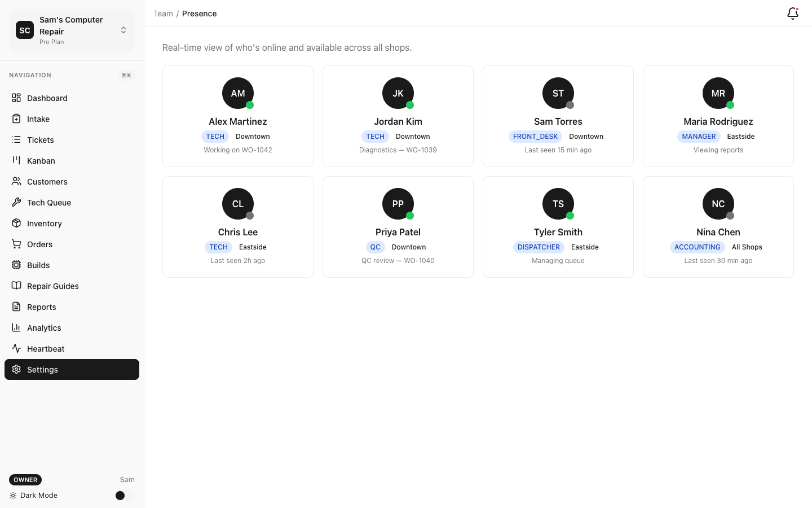This screenshot has width=812, height=508.
Task: Open the Heartbeat monitor
Action: (x=46, y=348)
